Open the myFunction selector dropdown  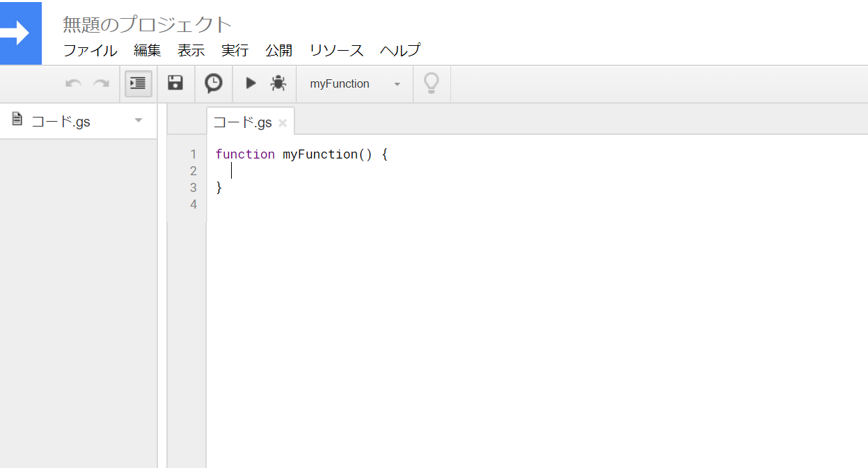pyautogui.click(x=355, y=83)
